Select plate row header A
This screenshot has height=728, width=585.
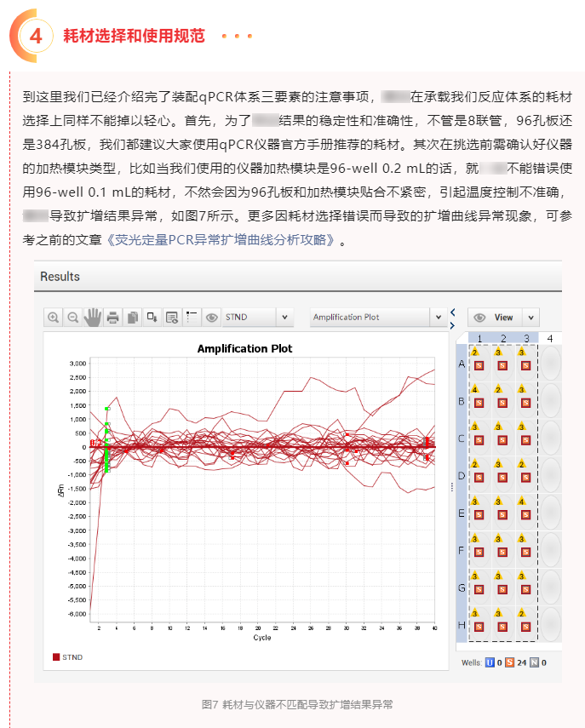pos(461,364)
